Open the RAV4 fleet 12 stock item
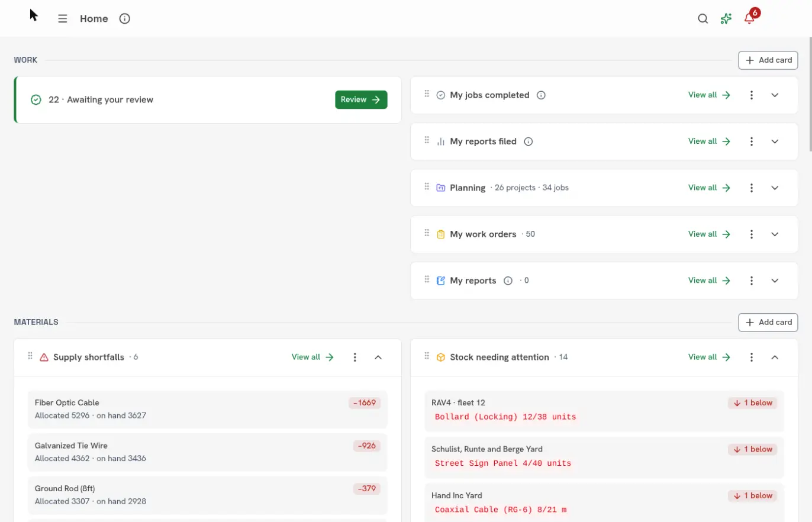812x522 pixels. click(x=604, y=410)
